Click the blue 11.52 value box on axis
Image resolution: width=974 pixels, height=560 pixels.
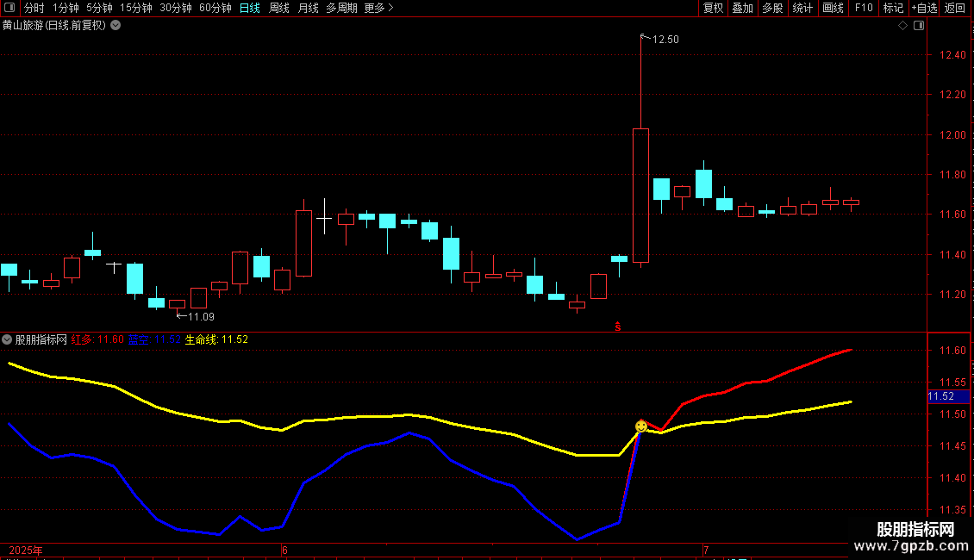click(948, 396)
